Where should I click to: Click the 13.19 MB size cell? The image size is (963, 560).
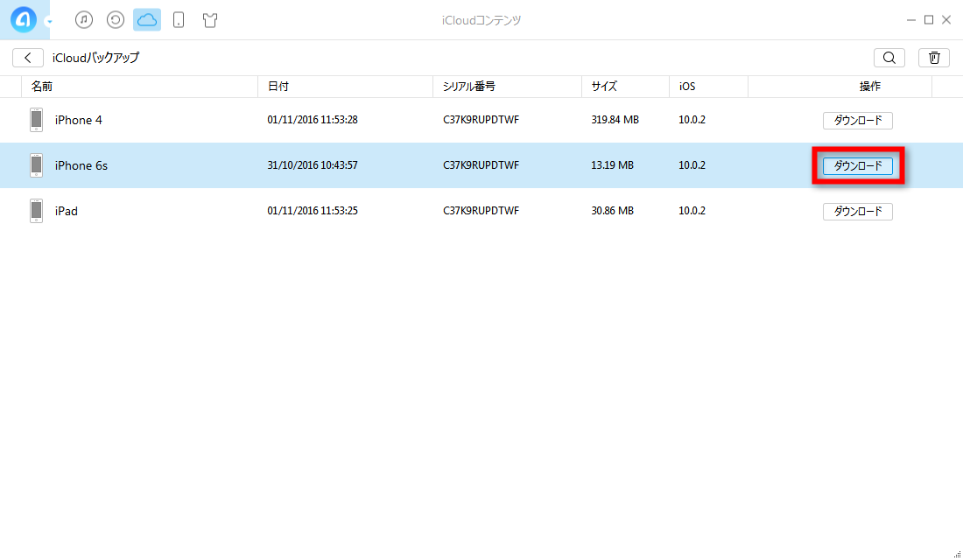click(x=612, y=165)
